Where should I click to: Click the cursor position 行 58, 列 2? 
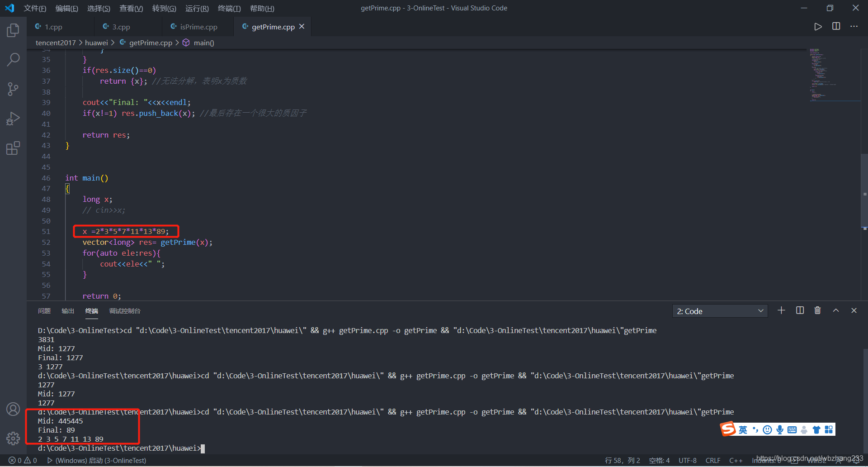pos(623,460)
